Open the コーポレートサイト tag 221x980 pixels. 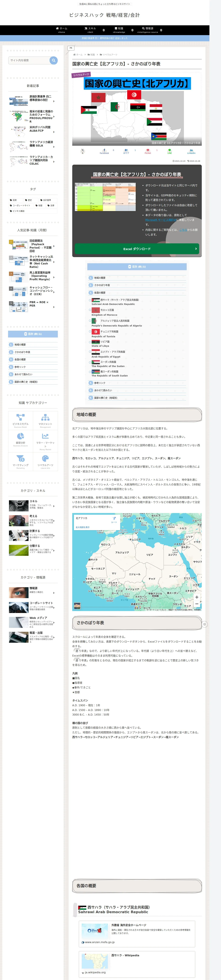point(21,205)
